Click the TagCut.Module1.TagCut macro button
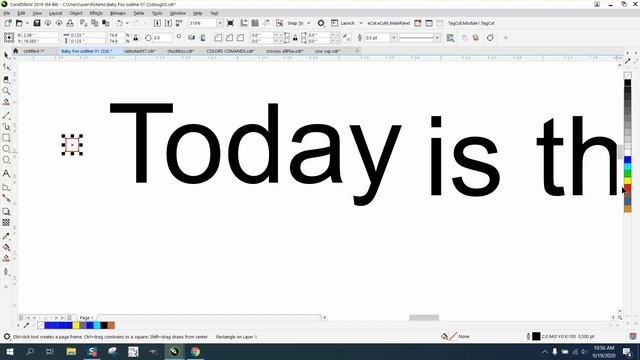 click(x=471, y=23)
